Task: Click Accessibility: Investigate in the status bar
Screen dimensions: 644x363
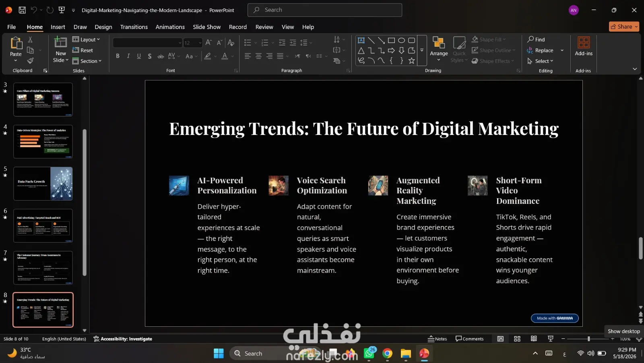Action: (x=123, y=339)
